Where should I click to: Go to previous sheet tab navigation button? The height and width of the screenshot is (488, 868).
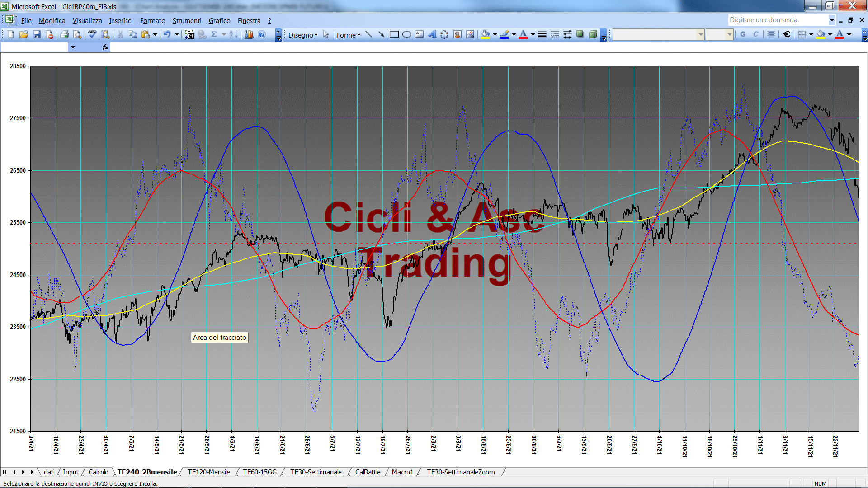coord(14,472)
